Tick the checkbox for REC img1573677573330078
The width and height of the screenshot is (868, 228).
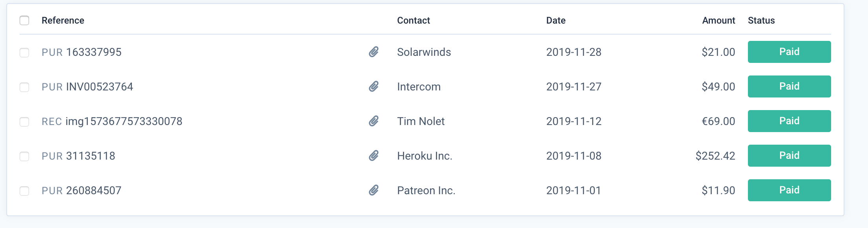24,121
